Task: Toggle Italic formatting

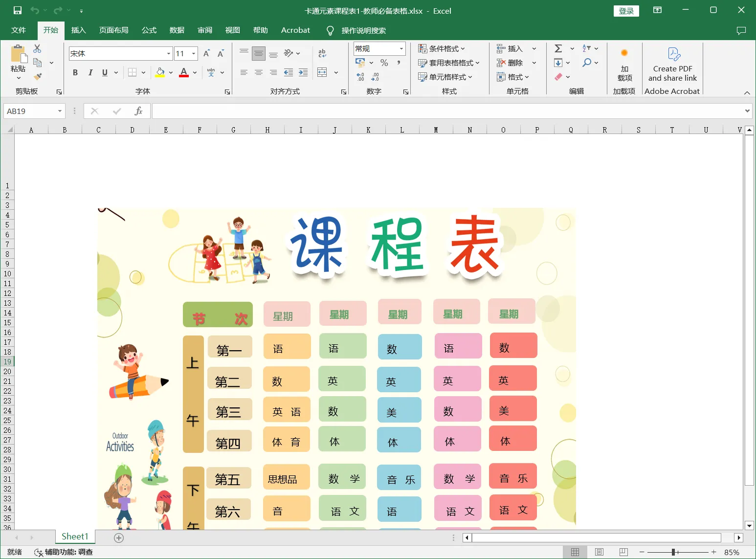Action: coord(90,72)
